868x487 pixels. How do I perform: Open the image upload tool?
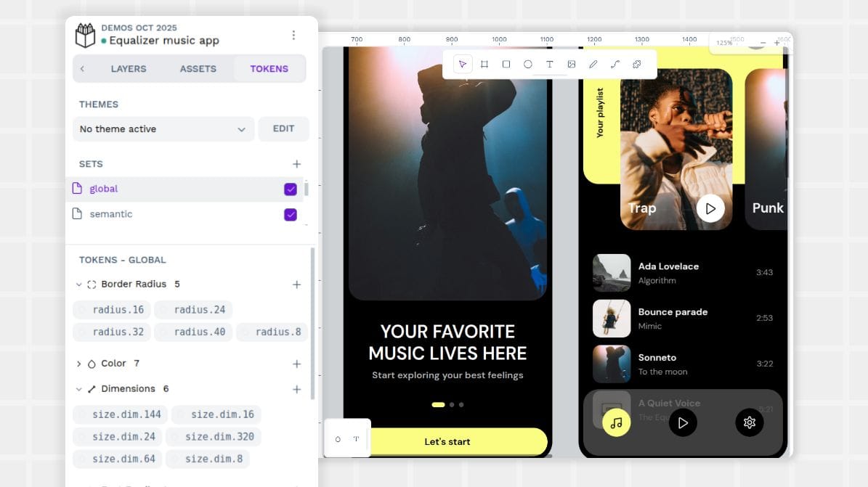pyautogui.click(x=572, y=64)
